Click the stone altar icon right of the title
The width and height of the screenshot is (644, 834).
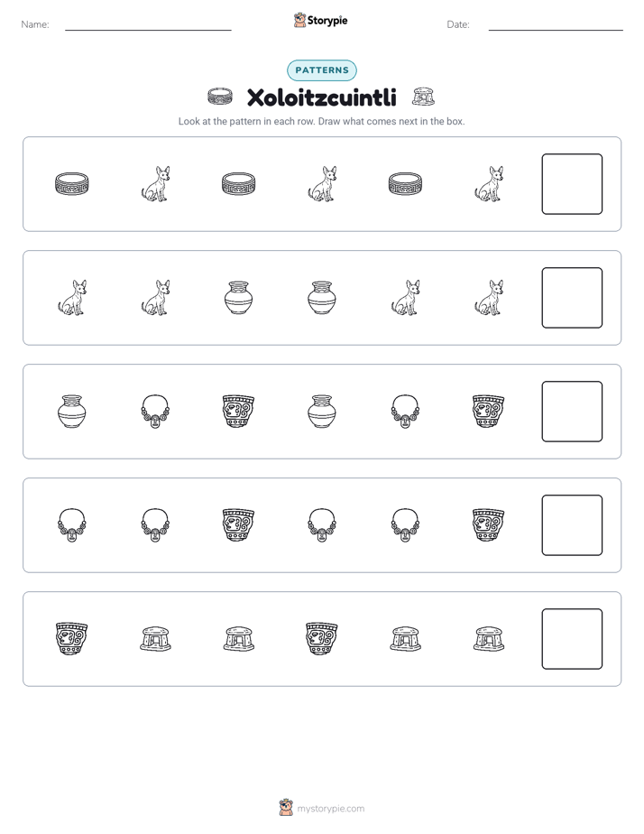pyautogui.click(x=424, y=97)
